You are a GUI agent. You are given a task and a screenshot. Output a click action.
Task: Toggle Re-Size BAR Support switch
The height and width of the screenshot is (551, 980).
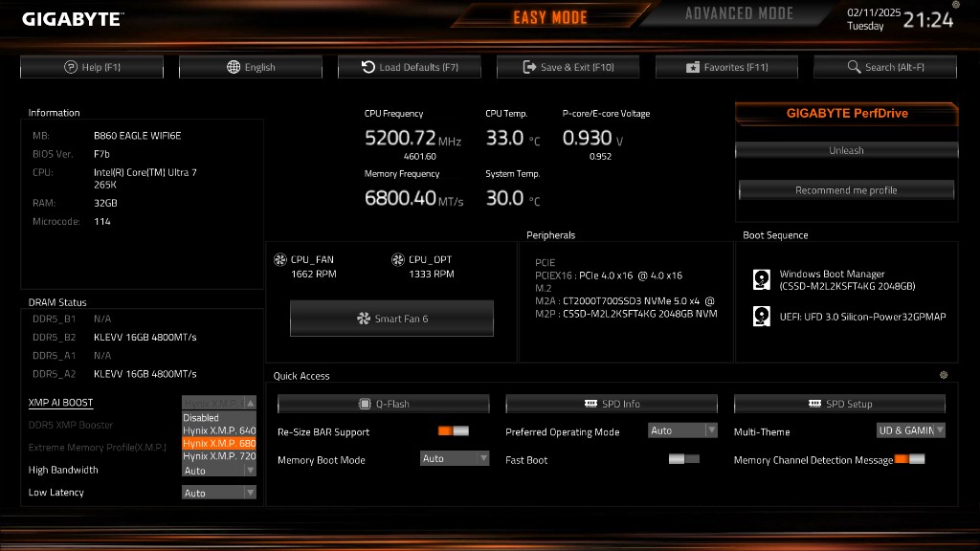click(453, 431)
